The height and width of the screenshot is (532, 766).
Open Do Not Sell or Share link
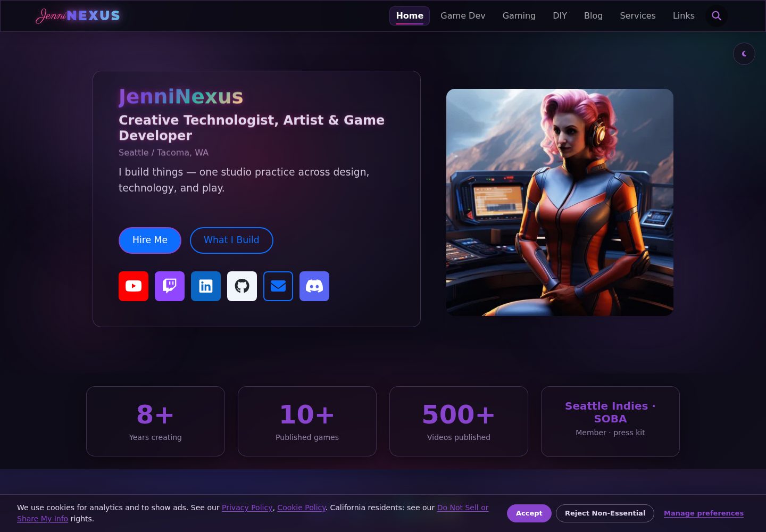[x=463, y=508]
